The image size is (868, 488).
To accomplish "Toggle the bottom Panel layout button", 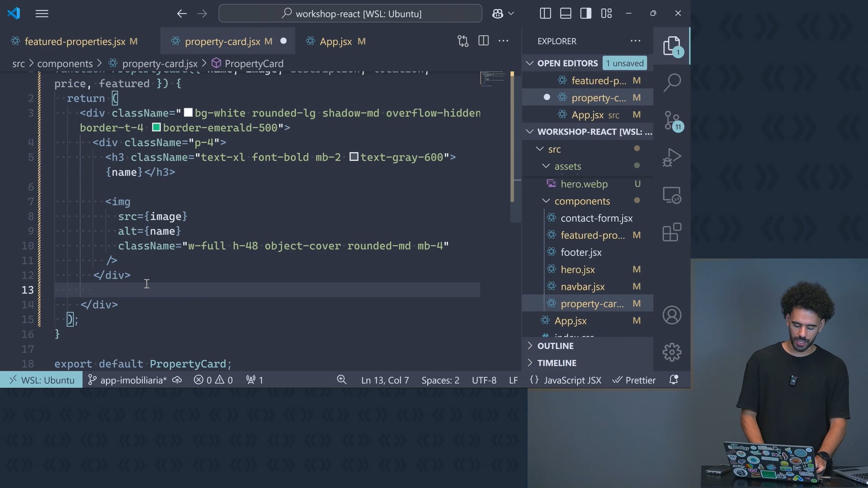I will click(566, 14).
